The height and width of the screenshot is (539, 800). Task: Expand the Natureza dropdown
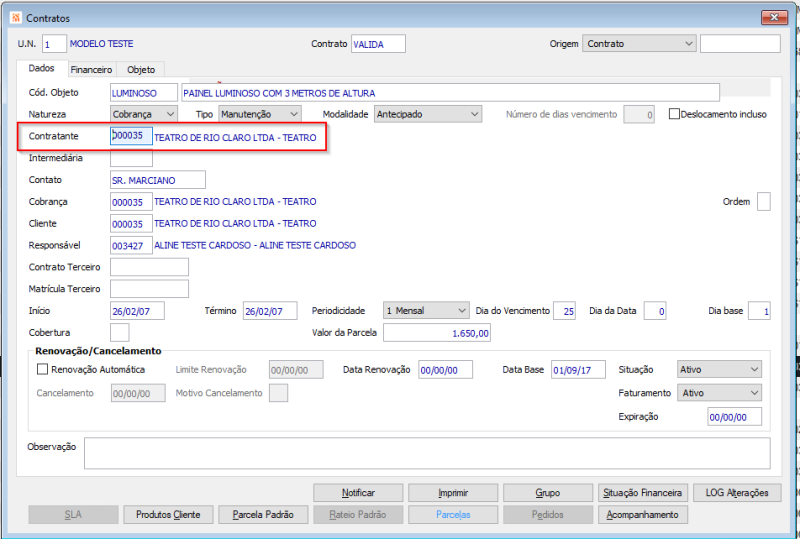tap(144, 114)
